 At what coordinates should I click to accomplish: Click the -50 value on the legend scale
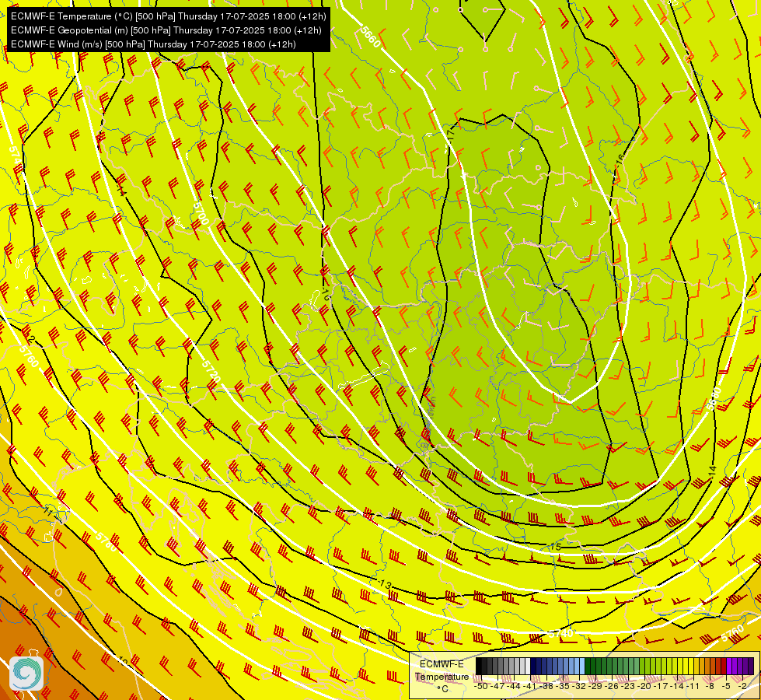pos(481,686)
